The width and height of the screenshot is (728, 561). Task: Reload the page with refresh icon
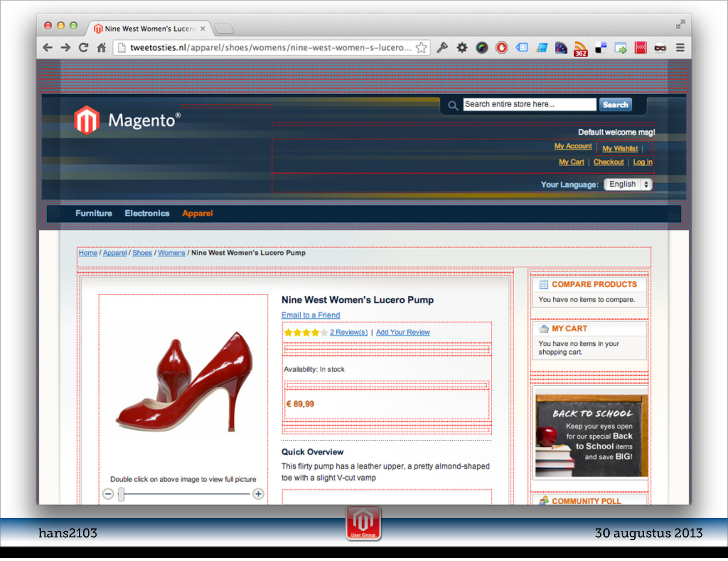(83, 47)
